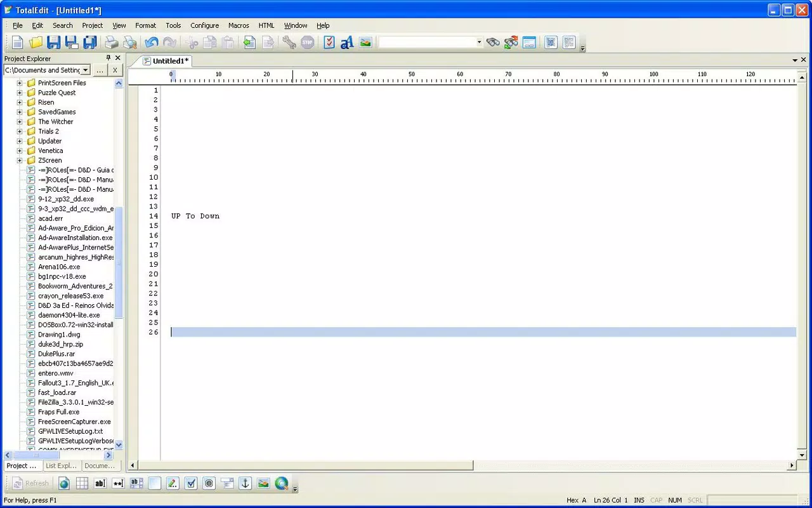812x508 pixels.
Task: Open the Macros menu
Action: click(239, 25)
